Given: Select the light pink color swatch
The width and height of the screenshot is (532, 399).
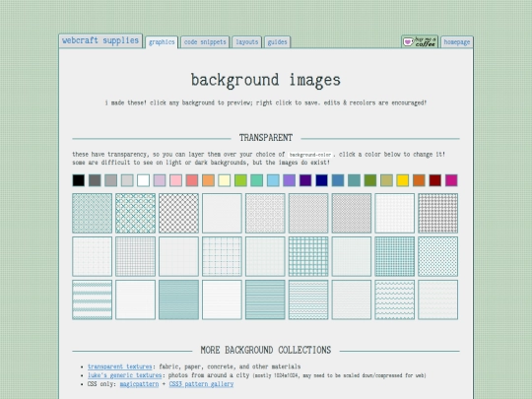Looking at the screenshot, I should 175,180.
